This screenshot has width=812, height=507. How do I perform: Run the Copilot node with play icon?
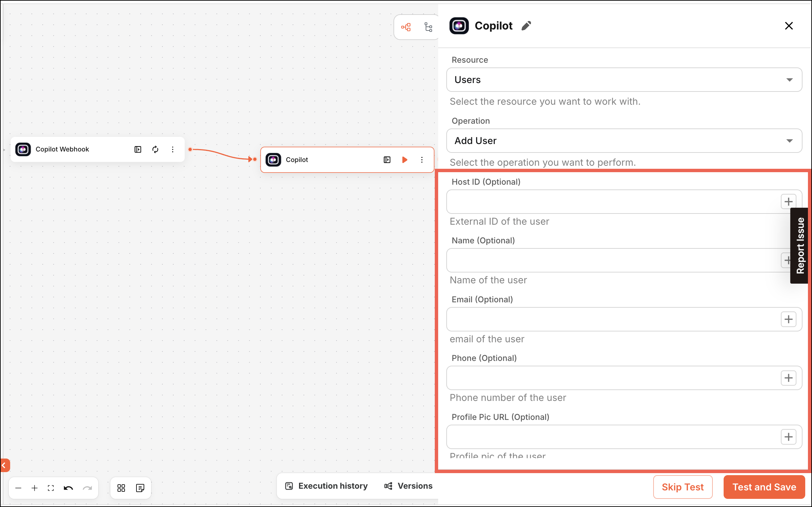405,160
